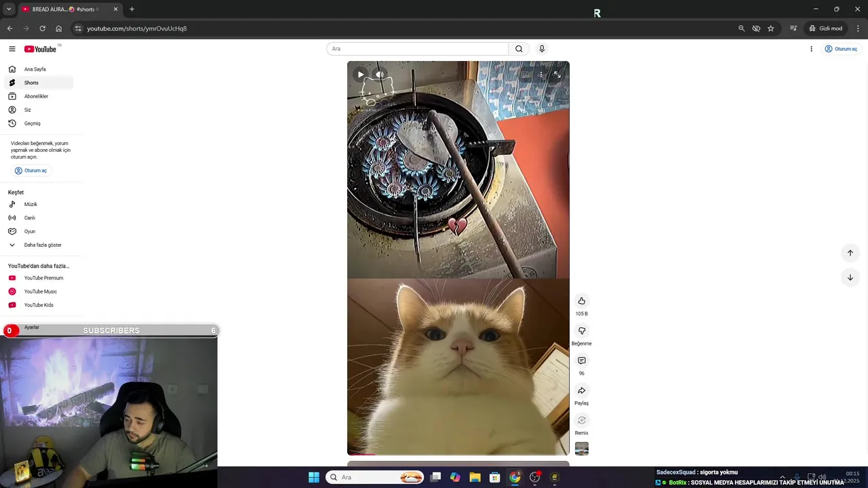The height and width of the screenshot is (488, 868).
Task: Open OBS Studio from taskbar
Action: (535, 477)
